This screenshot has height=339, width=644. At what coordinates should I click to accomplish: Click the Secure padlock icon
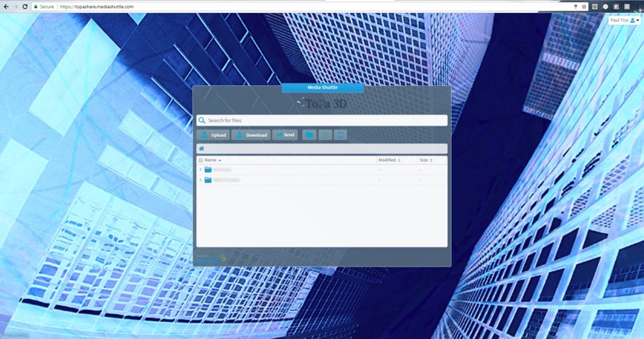pos(35,6)
